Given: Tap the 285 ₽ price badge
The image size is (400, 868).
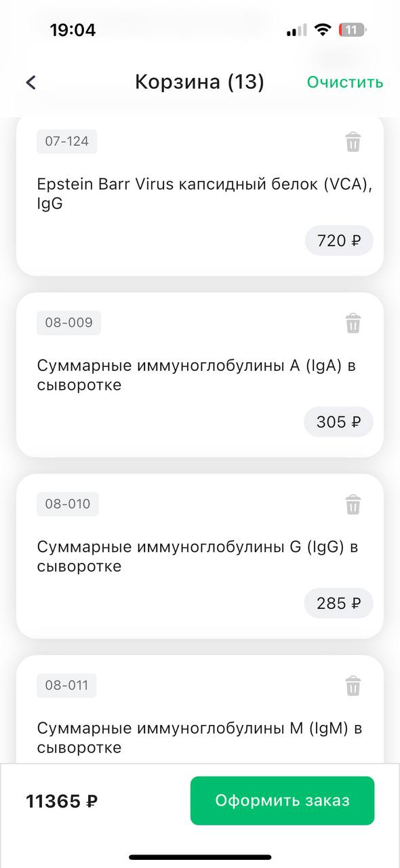Looking at the screenshot, I should click(x=338, y=603).
